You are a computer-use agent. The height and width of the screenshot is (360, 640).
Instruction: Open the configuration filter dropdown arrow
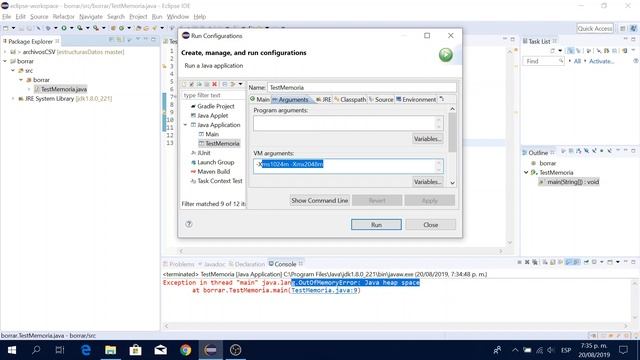click(240, 84)
